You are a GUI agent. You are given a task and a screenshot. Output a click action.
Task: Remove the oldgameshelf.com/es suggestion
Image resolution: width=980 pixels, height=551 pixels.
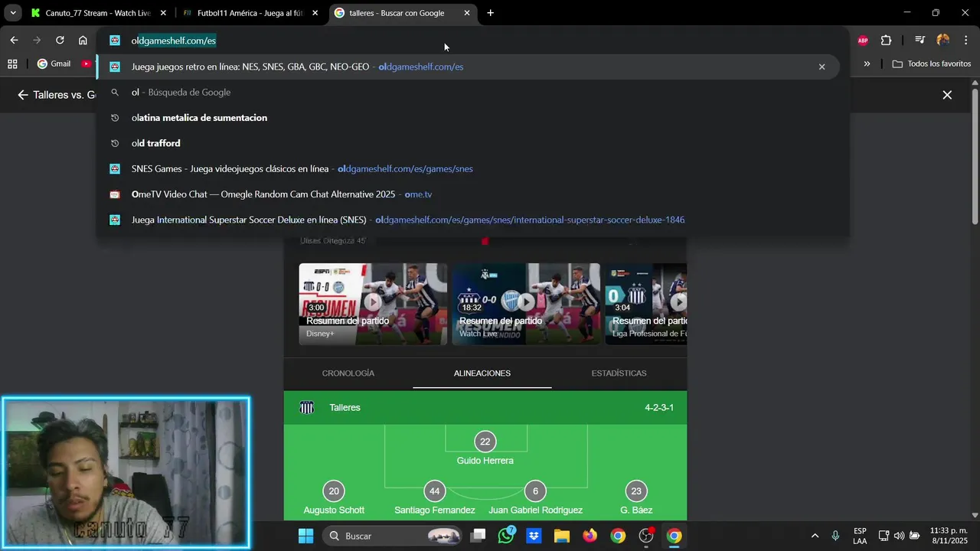click(x=822, y=67)
